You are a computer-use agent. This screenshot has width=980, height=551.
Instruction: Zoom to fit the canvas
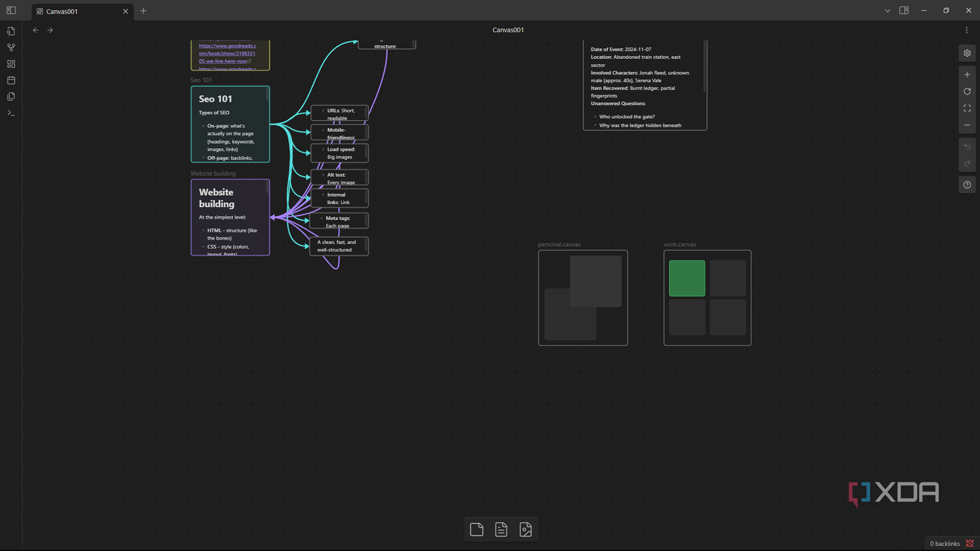tap(968, 108)
